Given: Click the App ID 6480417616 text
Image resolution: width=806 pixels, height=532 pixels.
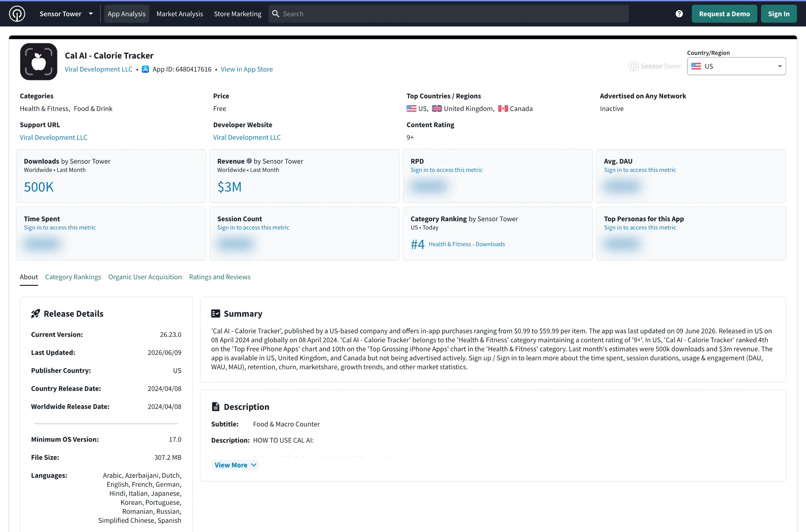Looking at the screenshot, I should click(x=182, y=69).
